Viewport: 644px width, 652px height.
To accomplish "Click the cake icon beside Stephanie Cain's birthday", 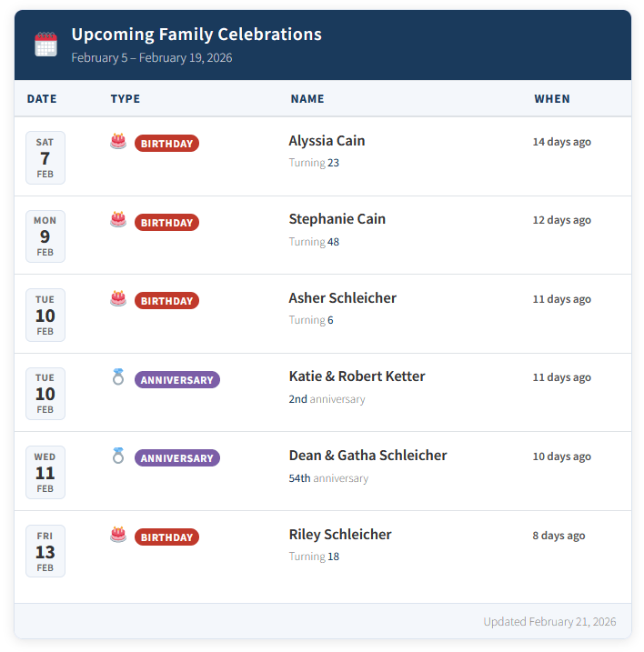I will pyautogui.click(x=118, y=220).
